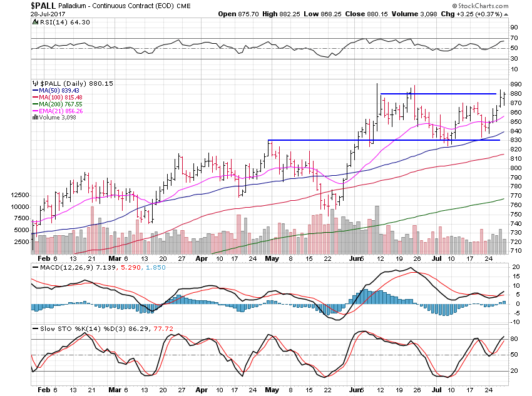Click the $PALL daily price bars icon
This screenshot has height=396, width=532.
[34, 83]
